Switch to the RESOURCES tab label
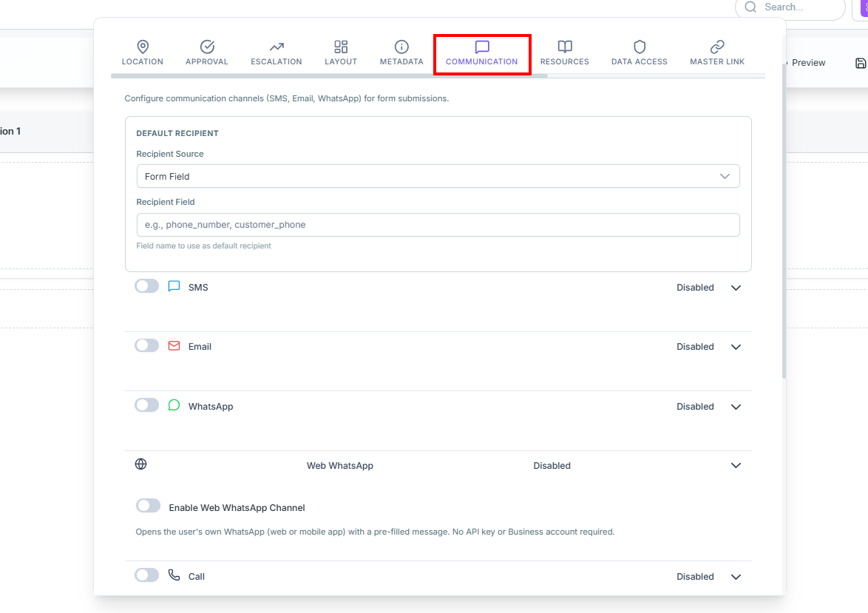 [x=565, y=61]
